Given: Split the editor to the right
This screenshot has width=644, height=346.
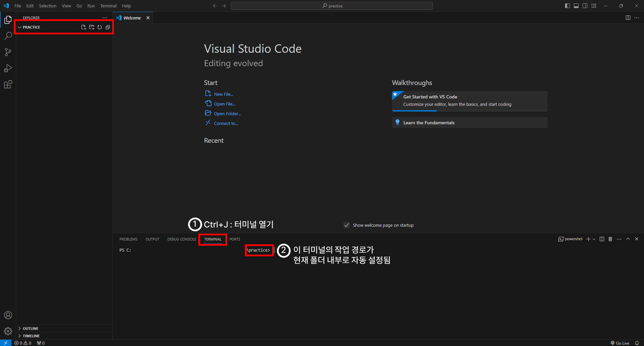Looking at the screenshot, I should pyautogui.click(x=628, y=18).
